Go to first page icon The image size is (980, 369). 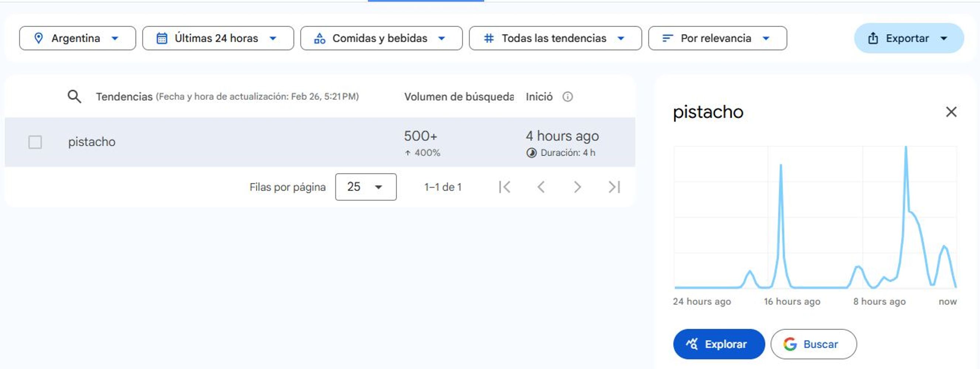504,187
